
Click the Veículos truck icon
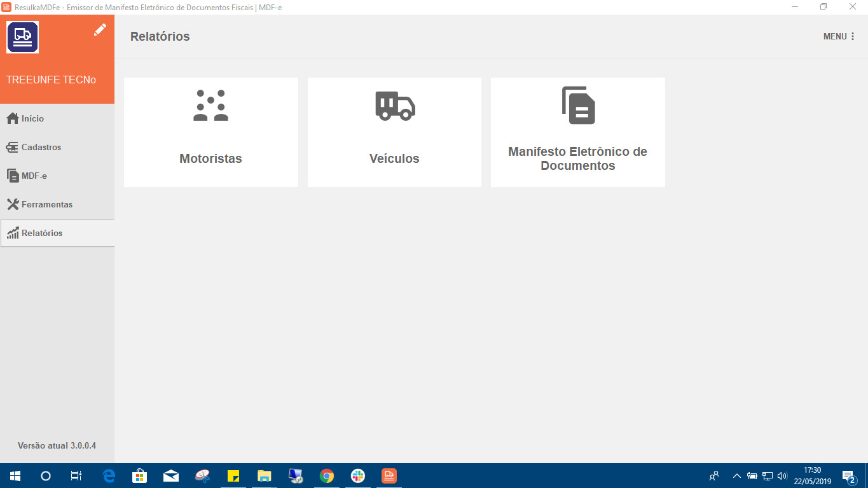point(394,106)
